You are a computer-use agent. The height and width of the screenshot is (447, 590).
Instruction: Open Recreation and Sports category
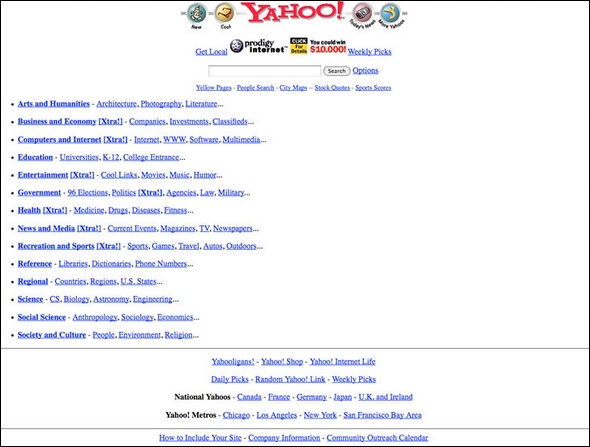(x=56, y=246)
